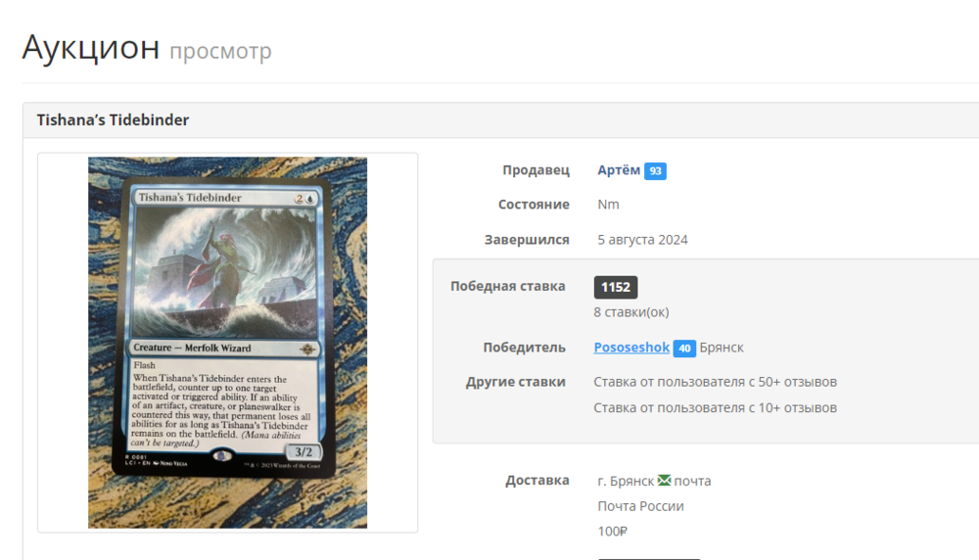Viewport: 979px width, 560px height.
Task: Click the "просмотр" subtitle text
Action: (220, 51)
